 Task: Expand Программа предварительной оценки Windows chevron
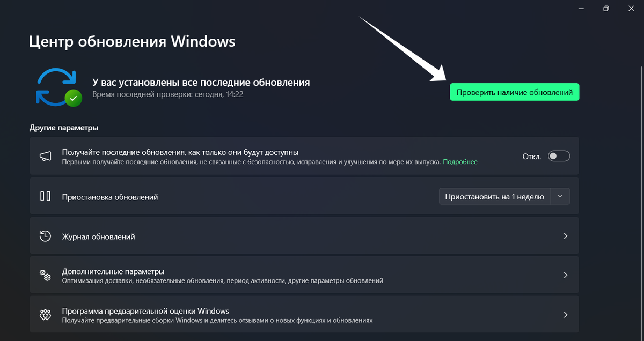565,315
